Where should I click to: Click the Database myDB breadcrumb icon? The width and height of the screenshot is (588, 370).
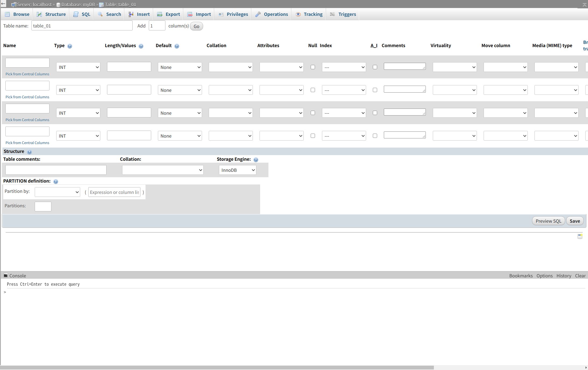(x=58, y=5)
